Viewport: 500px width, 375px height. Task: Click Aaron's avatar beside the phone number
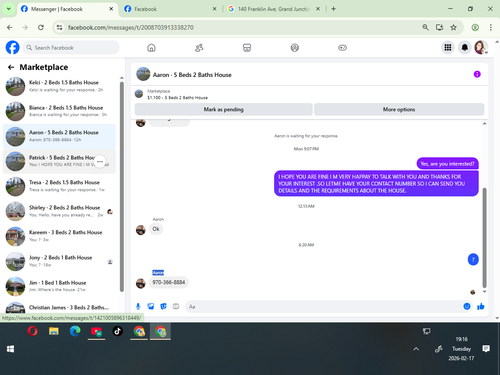[141, 283]
